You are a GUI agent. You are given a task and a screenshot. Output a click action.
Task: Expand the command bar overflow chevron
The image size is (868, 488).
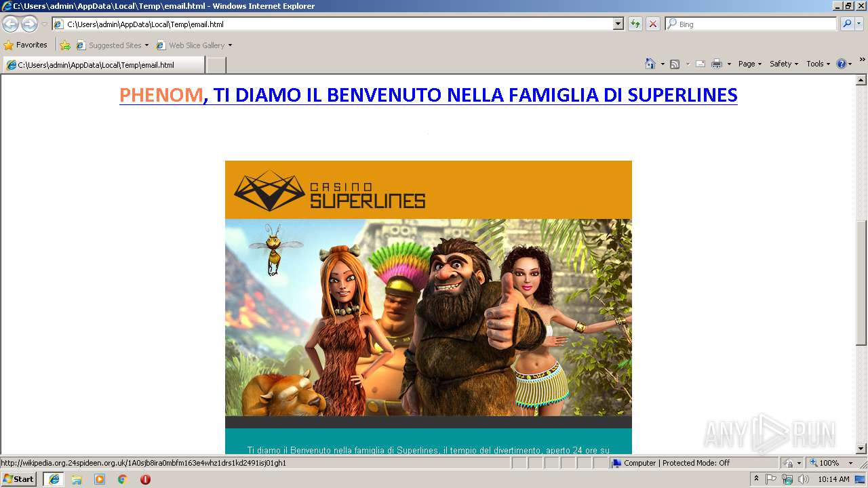[x=862, y=60]
